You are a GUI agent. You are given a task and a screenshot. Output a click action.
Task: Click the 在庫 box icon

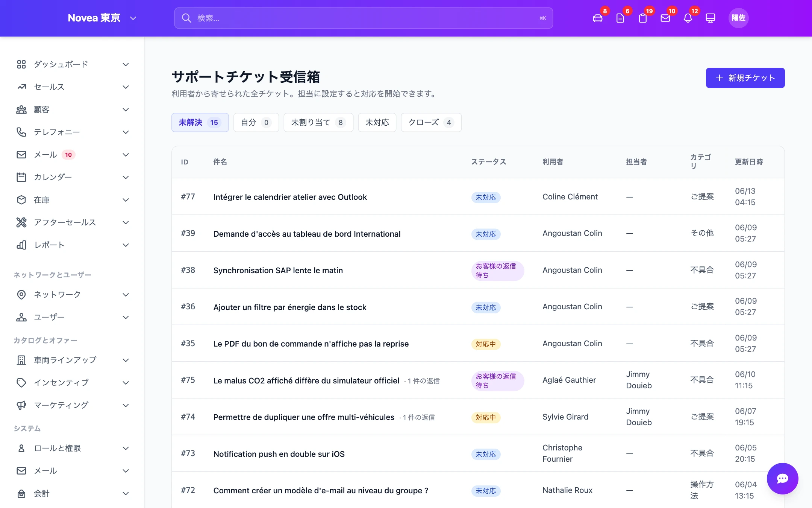21,200
